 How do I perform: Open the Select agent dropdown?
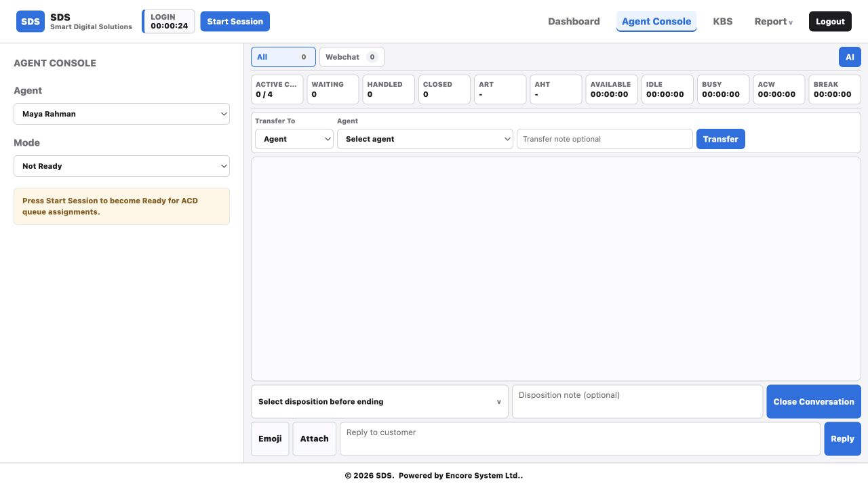click(x=425, y=139)
